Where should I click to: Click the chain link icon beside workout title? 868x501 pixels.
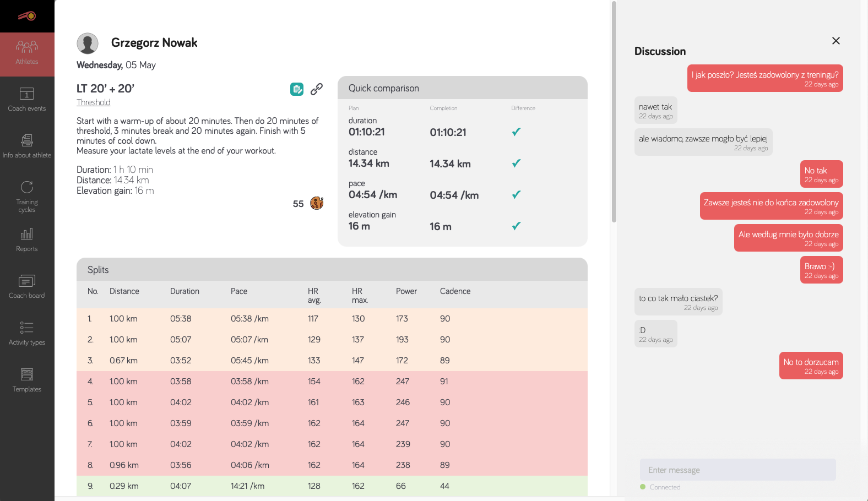click(317, 89)
